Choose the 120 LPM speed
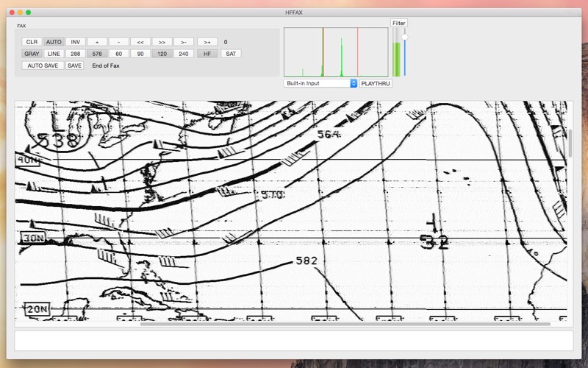This screenshot has height=368, width=588. (162, 54)
